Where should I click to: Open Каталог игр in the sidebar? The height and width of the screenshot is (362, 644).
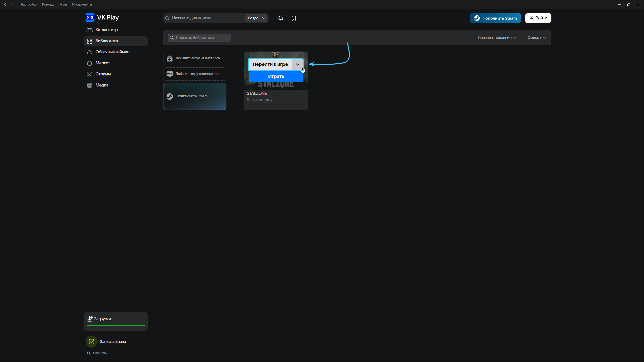tap(115, 30)
